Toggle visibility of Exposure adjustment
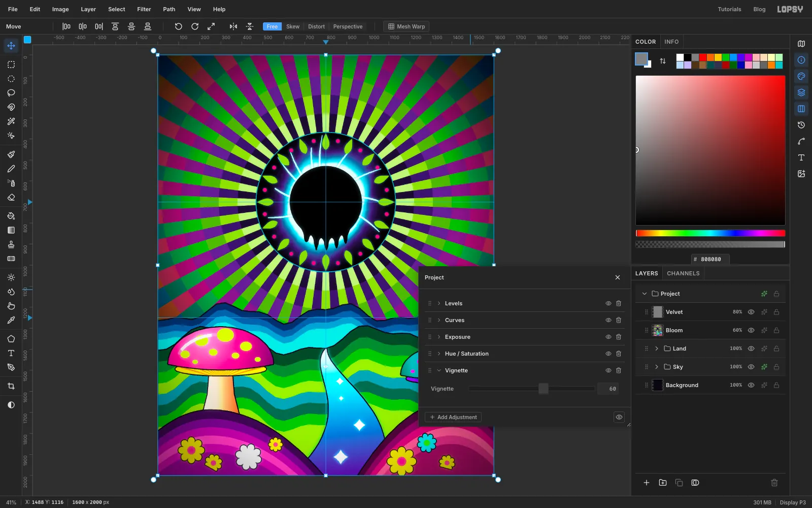The image size is (812, 508). point(608,337)
